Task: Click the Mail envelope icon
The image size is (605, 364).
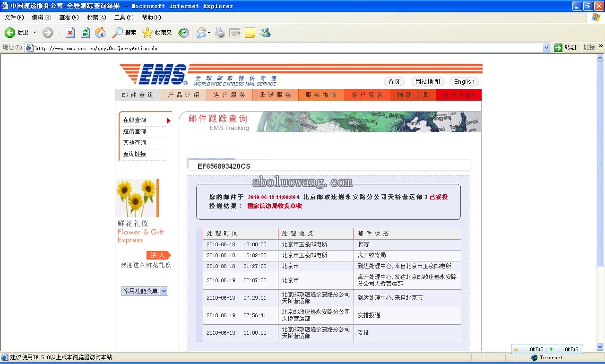Action: pyautogui.click(x=201, y=33)
